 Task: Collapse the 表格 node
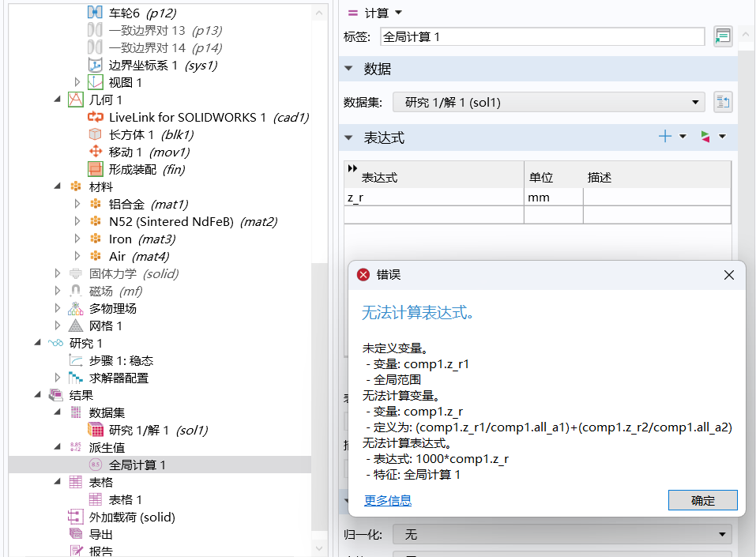[58, 482]
